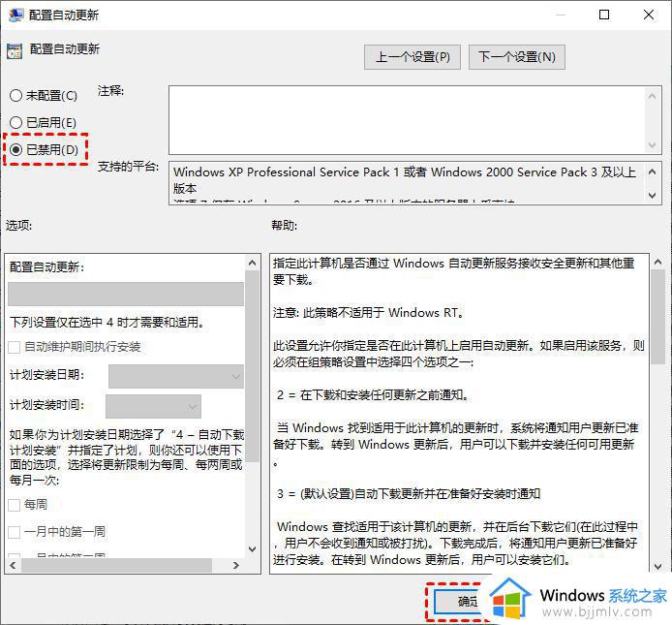
Task: Click text '3 = (默认设置)自动下载更新并在准备好安装时通知'
Action: click(x=408, y=494)
